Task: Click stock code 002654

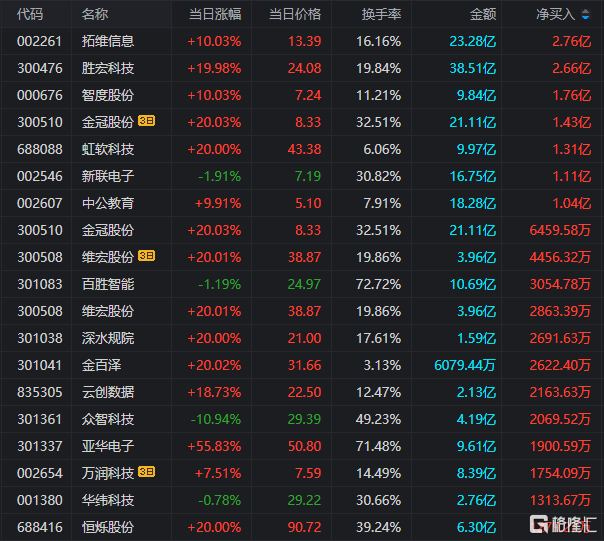Action: (40, 473)
